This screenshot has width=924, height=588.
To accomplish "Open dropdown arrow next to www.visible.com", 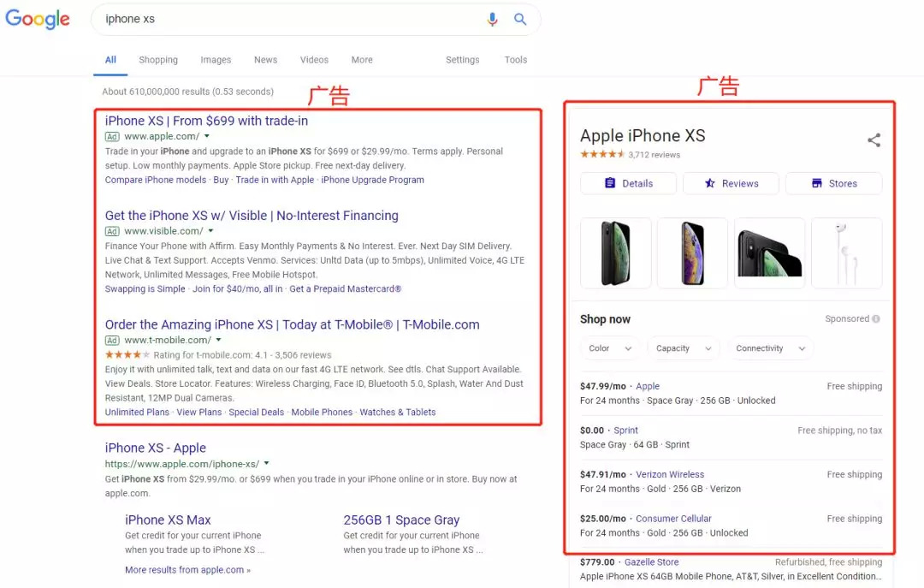I will 210,231.
